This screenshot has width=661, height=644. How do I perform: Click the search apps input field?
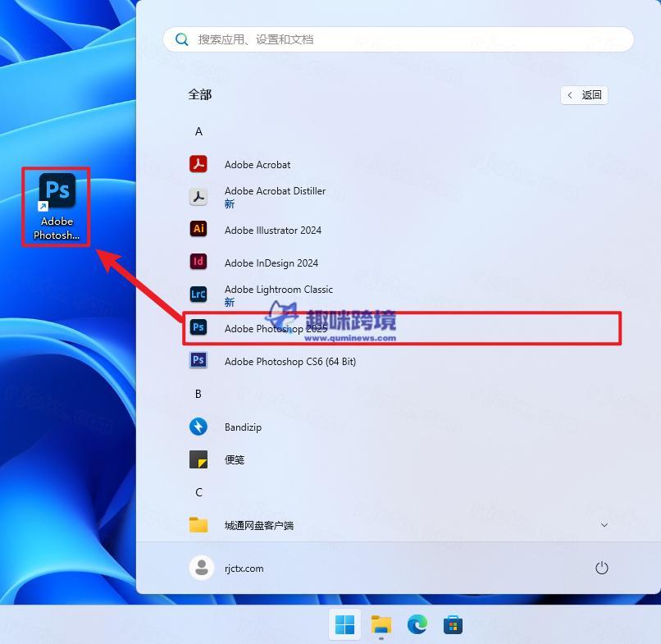click(x=399, y=39)
